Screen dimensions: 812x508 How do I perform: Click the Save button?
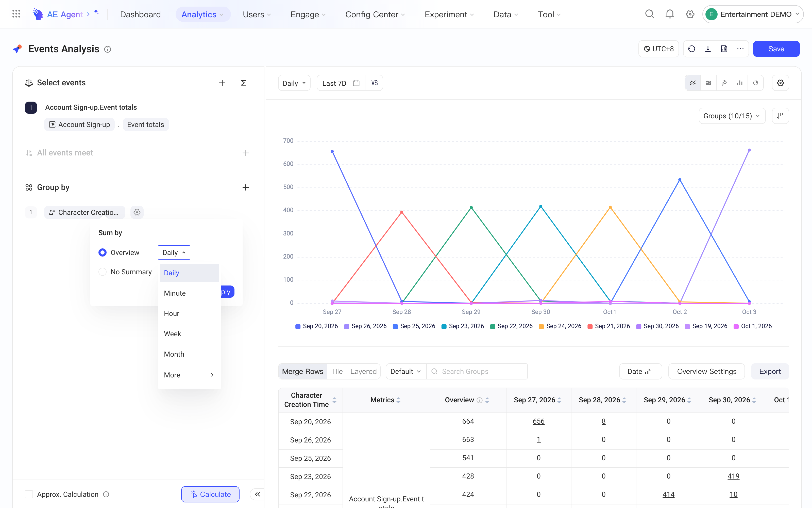776,49
